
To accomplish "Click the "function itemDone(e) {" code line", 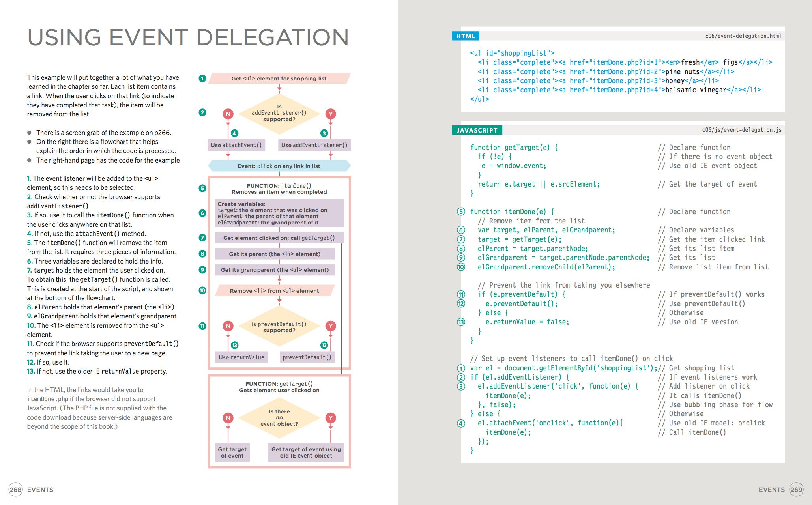I will pyautogui.click(x=512, y=212).
